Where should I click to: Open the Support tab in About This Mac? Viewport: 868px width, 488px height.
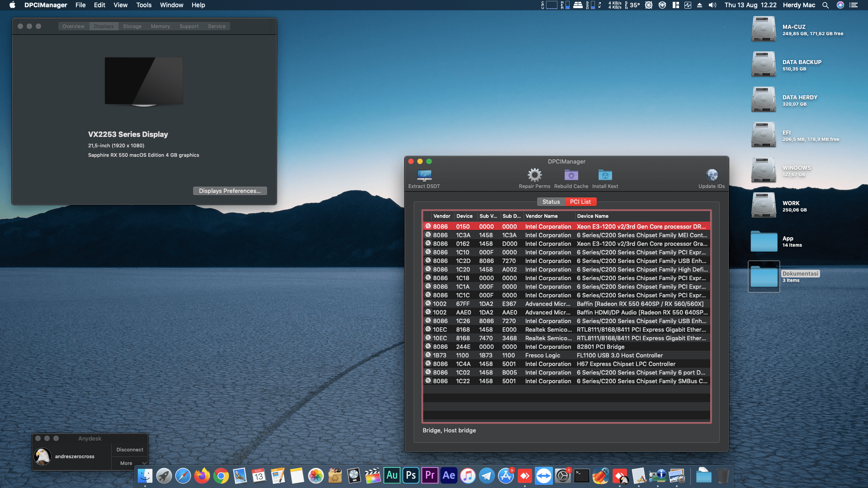tap(189, 26)
